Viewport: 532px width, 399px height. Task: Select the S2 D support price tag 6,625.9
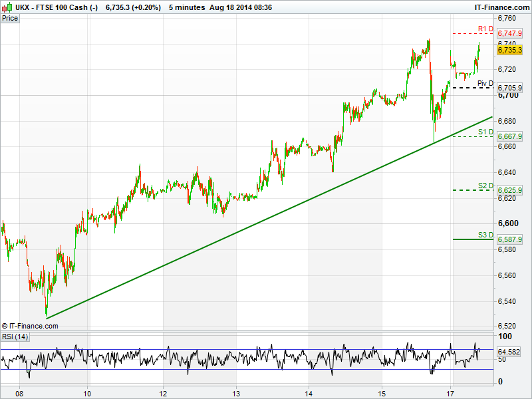pyautogui.click(x=509, y=190)
